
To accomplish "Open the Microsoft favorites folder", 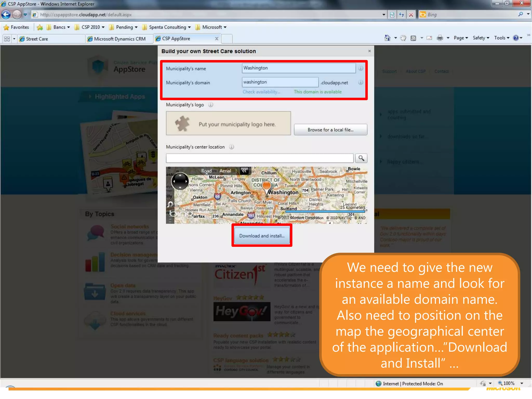I will click(211, 27).
